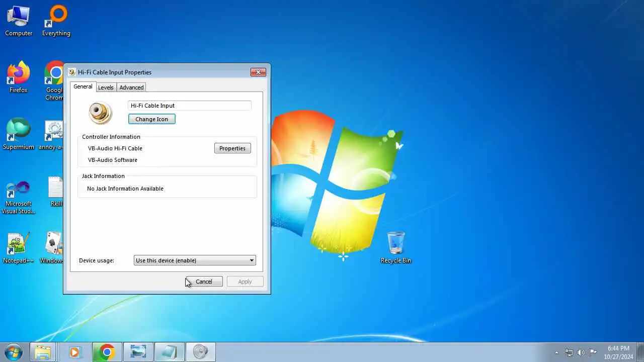Click the Cancel button
The height and width of the screenshot is (362, 644).
point(204,282)
